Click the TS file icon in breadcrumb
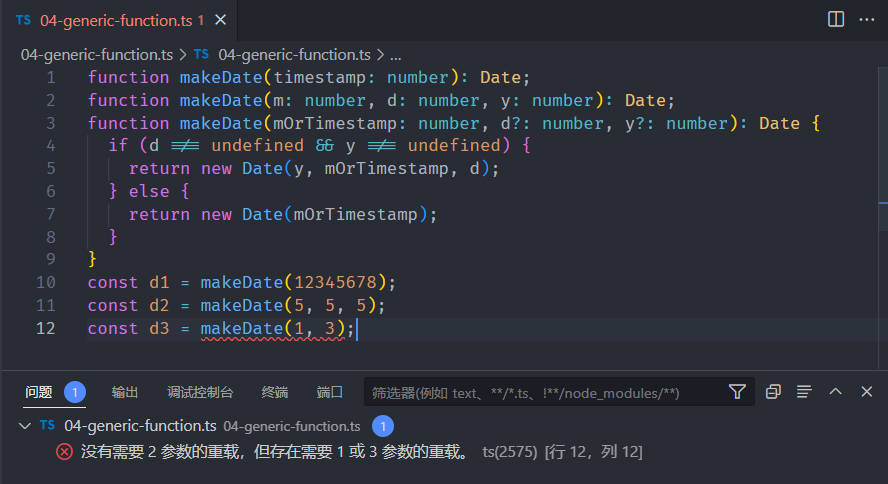888x484 pixels. pos(201,54)
